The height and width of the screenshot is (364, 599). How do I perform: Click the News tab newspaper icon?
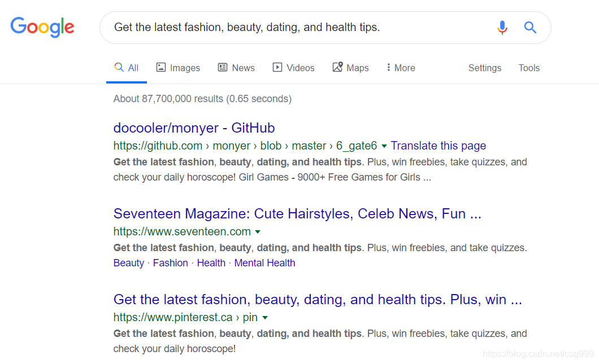click(x=223, y=68)
